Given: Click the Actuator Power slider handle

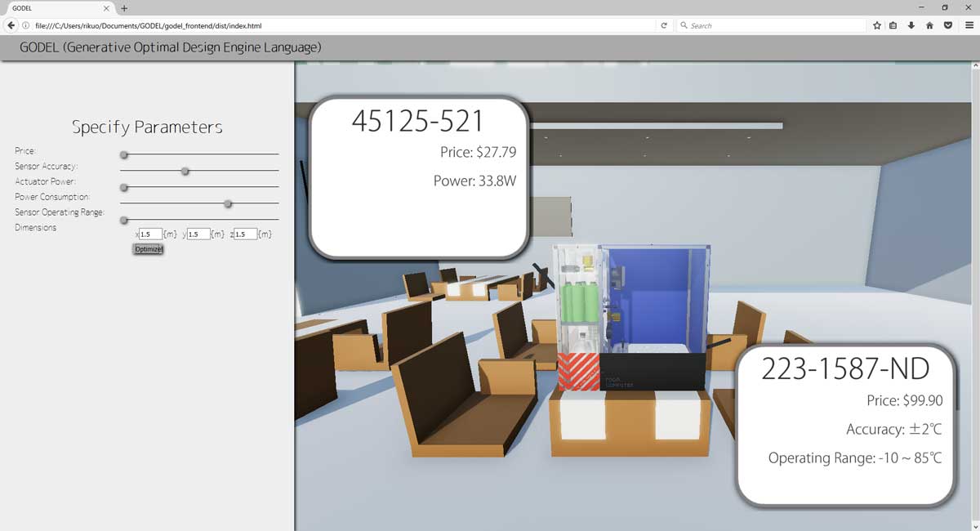Looking at the screenshot, I should pos(124,187).
